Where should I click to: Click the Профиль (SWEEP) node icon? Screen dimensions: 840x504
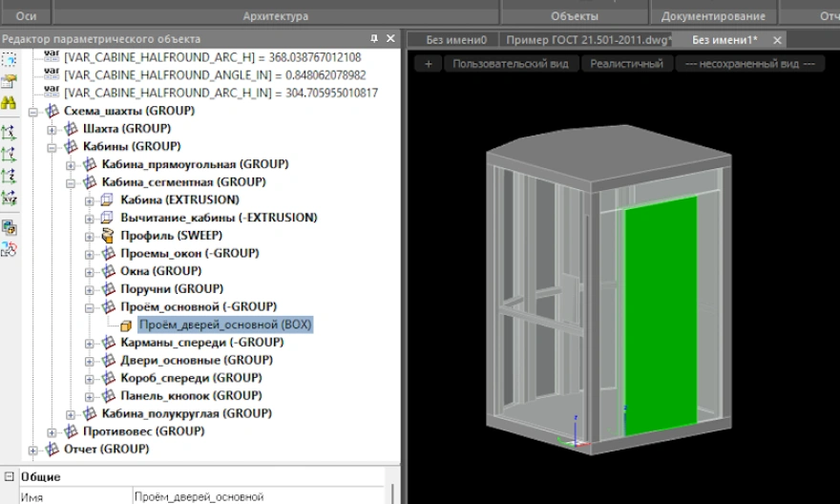click(x=109, y=236)
